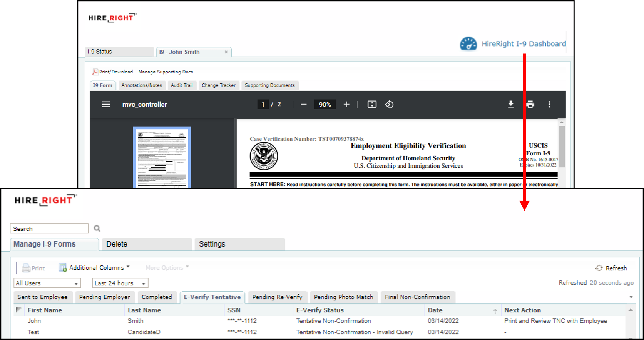The width and height of the screenshot is (644, 340).
Task: Expand the Additional Columns menu
Action: [94, 268]
